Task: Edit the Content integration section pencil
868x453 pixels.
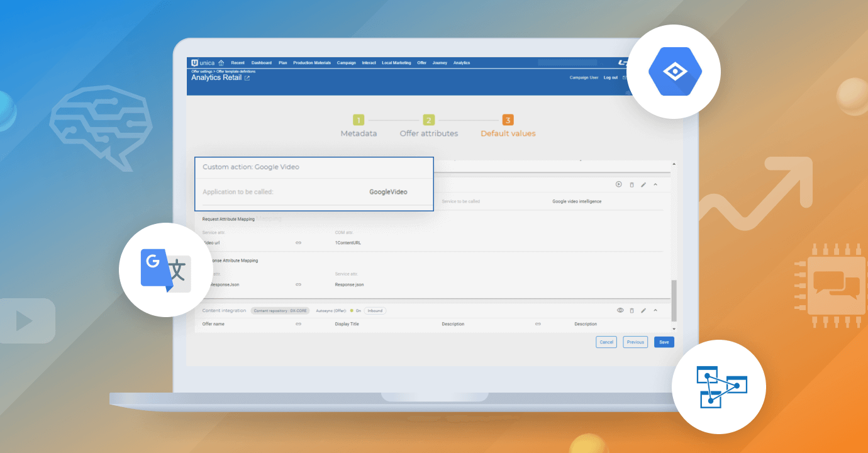Action: click(x=643, y=310)
